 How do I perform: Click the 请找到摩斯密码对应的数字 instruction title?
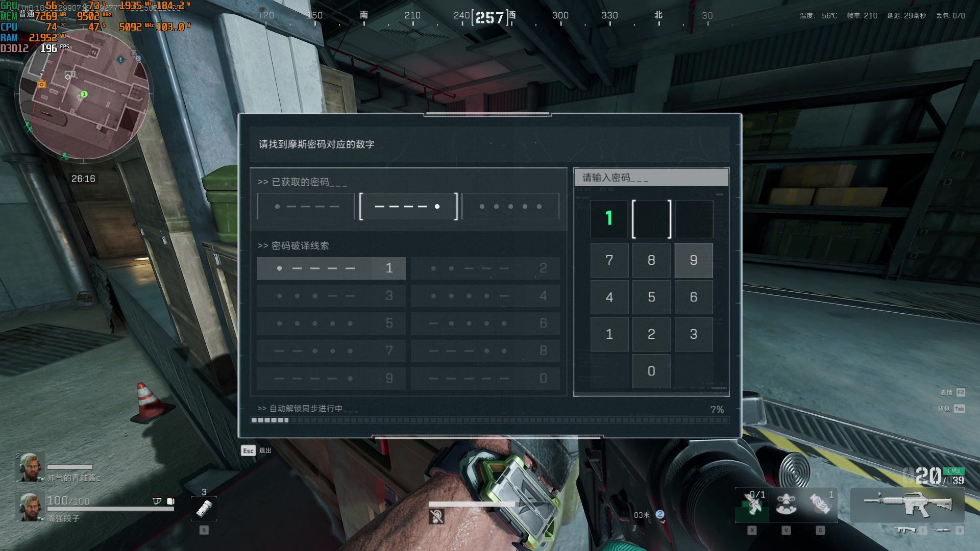tap(316, 144)
